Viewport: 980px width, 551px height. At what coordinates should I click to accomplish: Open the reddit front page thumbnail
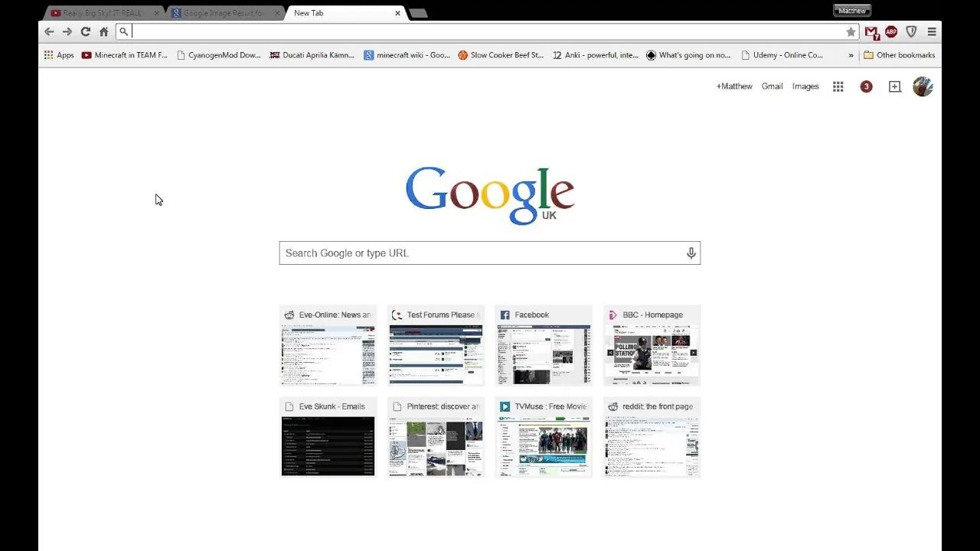tap(652, 438)
